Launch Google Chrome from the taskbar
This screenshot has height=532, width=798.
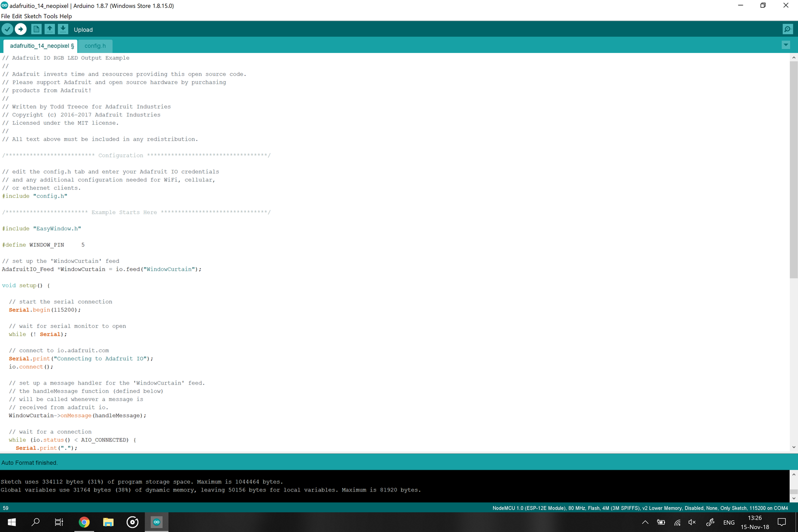click(x=84, y=522)
